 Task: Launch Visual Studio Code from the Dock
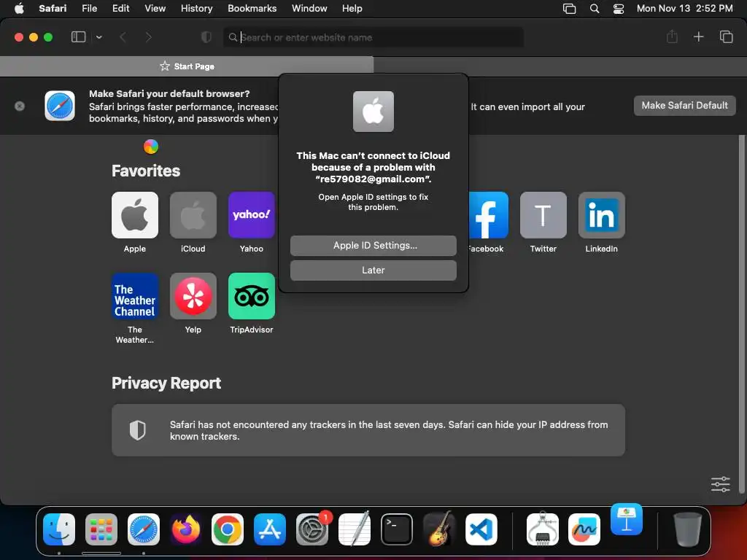pyautogui.click(x=481, y=529)
